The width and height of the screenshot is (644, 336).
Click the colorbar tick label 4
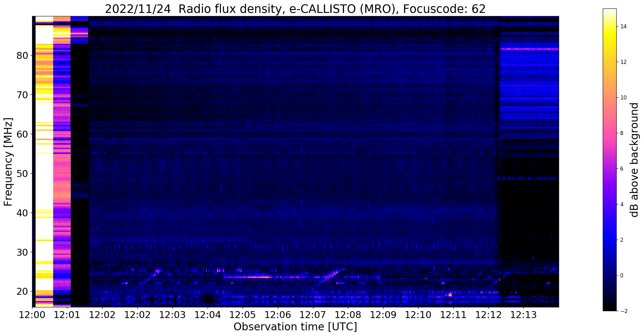[x=621, y=204]
